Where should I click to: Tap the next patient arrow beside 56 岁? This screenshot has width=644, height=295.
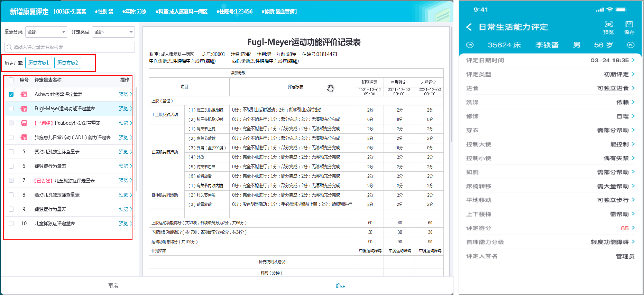pos(631,45)
